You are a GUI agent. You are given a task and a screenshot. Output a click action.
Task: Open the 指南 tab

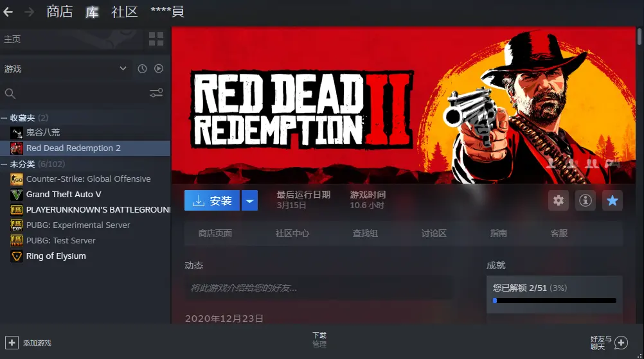498,234
